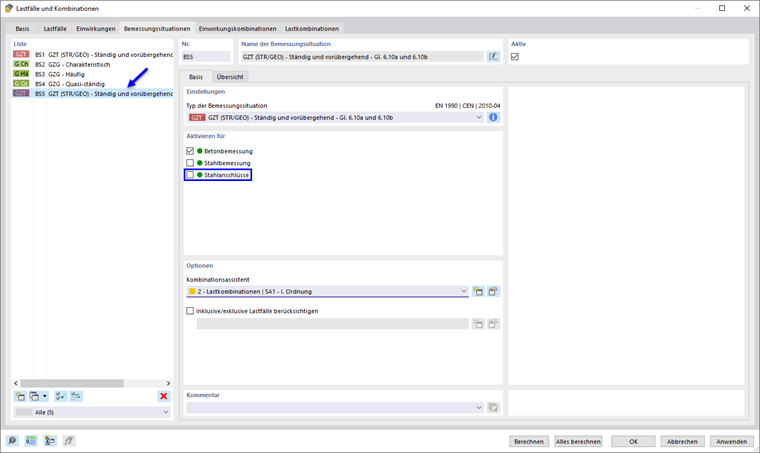Click the Anwenden button
The height and width of the screenshot is (453, 760).
click(x=731, y=441)
